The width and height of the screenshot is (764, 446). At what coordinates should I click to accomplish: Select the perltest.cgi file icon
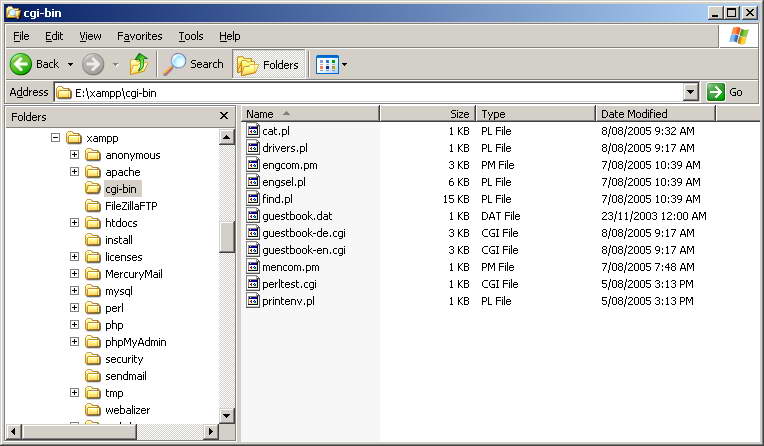coord(254,284)
